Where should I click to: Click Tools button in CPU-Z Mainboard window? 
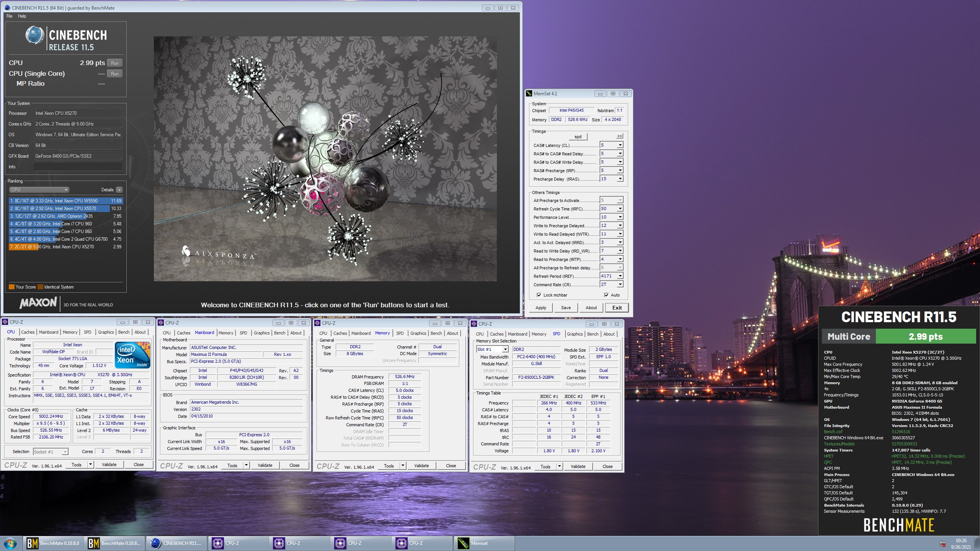232,466
